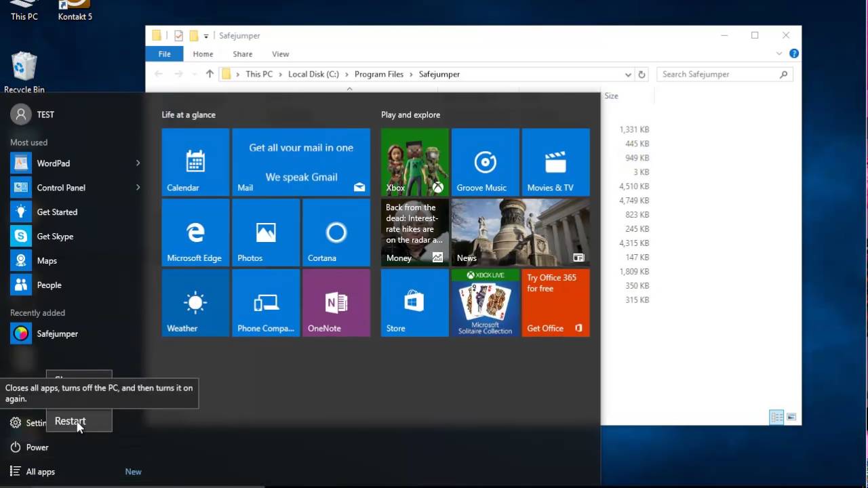Open the File tab in Explorer
868x488 pixels.
pyautogui.click(x=164, y=54)
